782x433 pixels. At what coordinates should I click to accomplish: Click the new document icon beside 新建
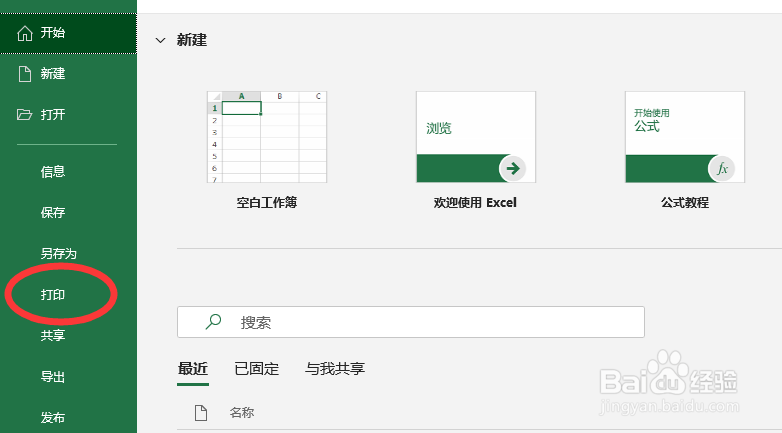tap(24, 74)
